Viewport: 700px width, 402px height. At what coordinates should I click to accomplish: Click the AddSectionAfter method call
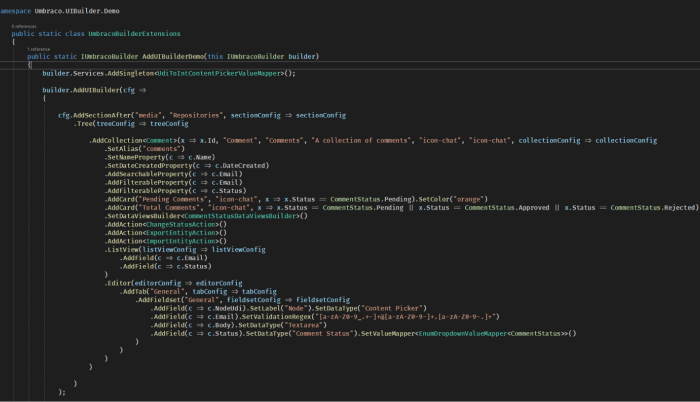point(104,115)
